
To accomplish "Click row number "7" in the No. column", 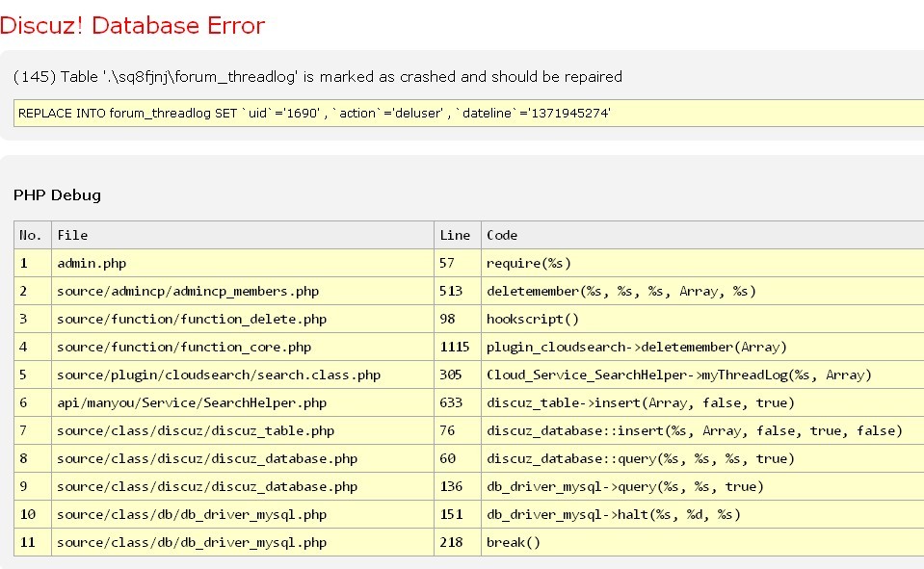I will tap(33, 430).
